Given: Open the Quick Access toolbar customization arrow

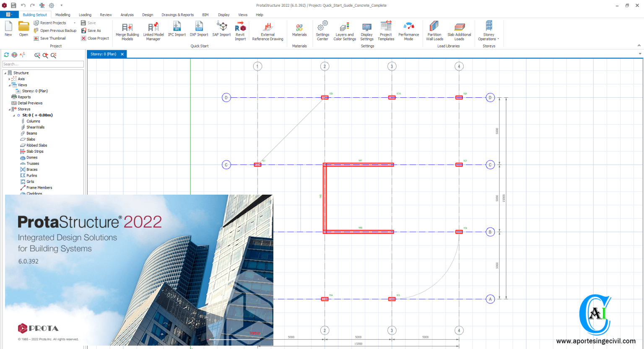Looking at the screenshot, I should tap(61, 5).
